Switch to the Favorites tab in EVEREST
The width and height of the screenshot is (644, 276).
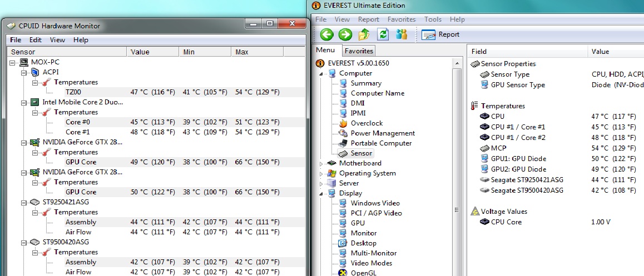[359, 51]
